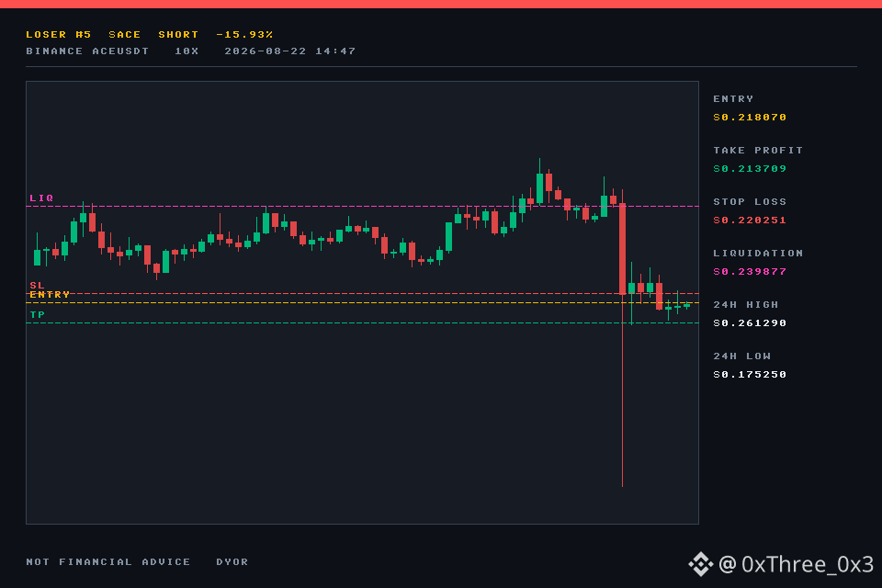
Task: Select take profit value $0.213709
Action: coord(750,168)
